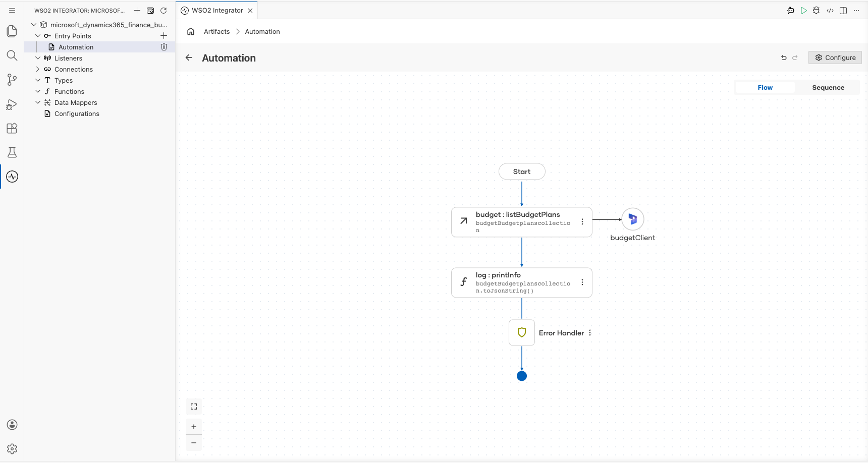Collapse the Functions tree section
The width and height of the screenshot is (868, 463).
[x=38, y=91]
